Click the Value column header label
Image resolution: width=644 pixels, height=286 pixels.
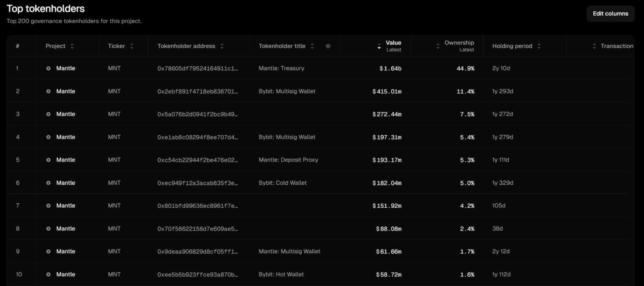(393, 43)
